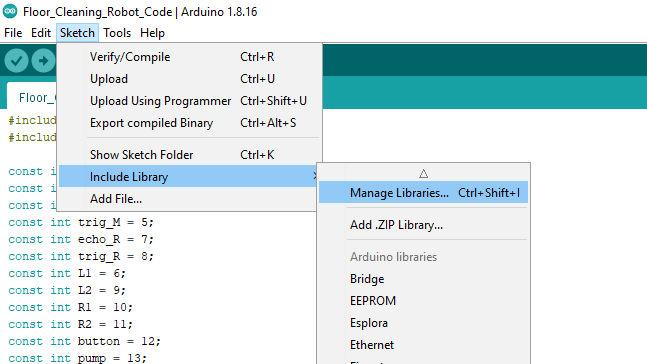
Task: Select Export compiled Binary
Action: point(189,123)
